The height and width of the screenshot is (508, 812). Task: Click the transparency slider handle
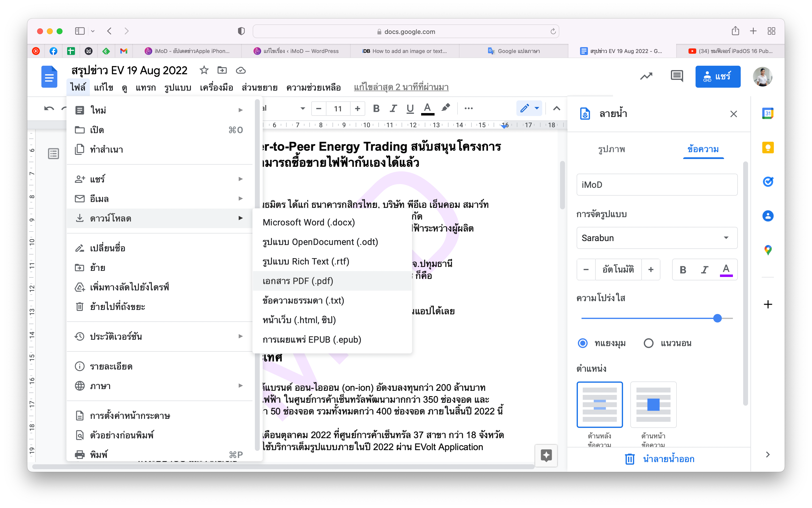tap(717, 318)
